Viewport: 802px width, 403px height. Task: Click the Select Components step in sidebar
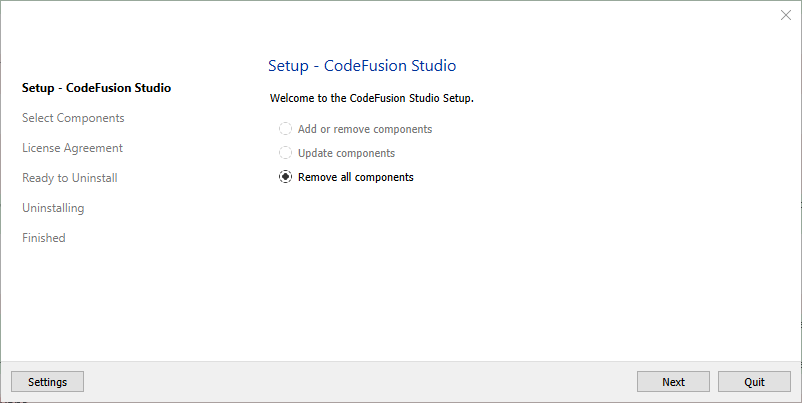point(73,118)
